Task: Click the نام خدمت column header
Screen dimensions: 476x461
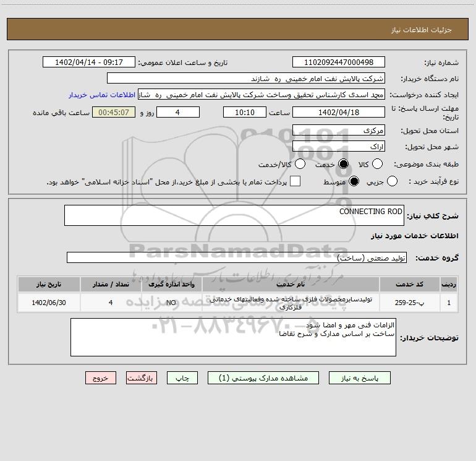Action: tap(291, 284)
